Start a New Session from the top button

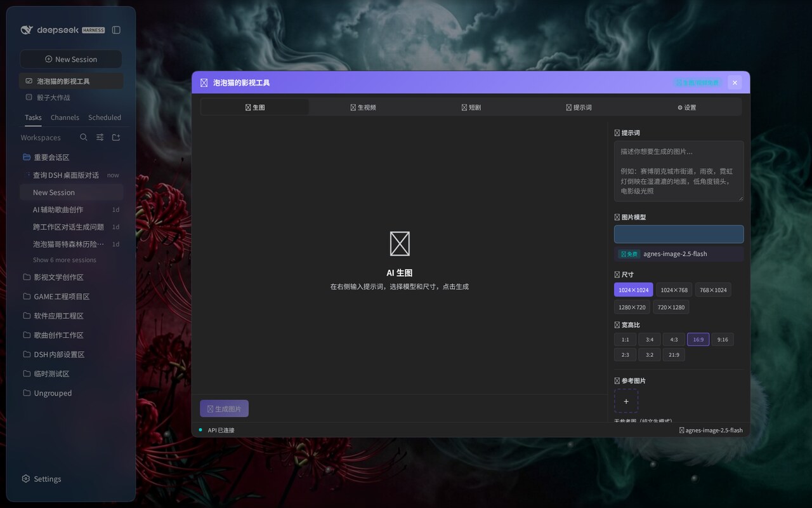71,59
